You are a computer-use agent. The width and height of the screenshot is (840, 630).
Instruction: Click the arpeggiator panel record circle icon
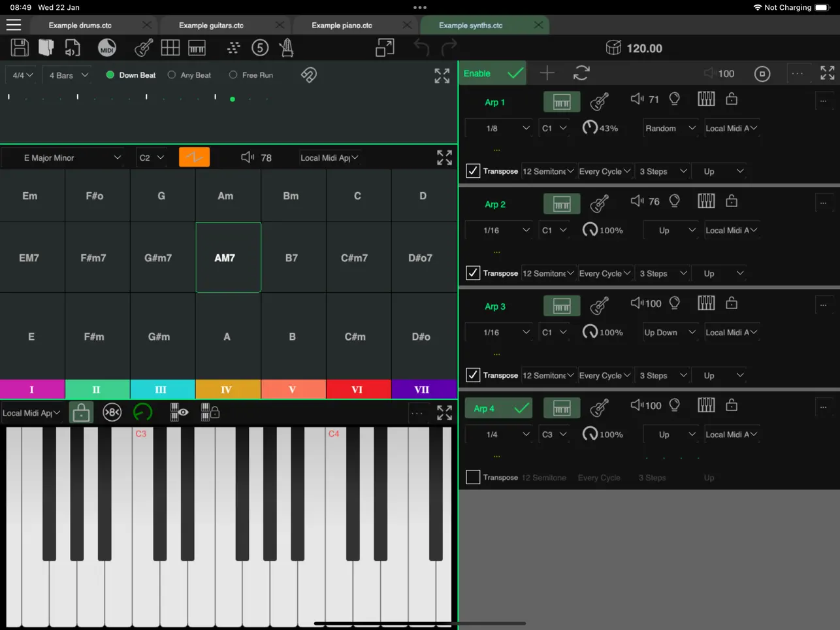pyautogui.click(x=762, y=74)
